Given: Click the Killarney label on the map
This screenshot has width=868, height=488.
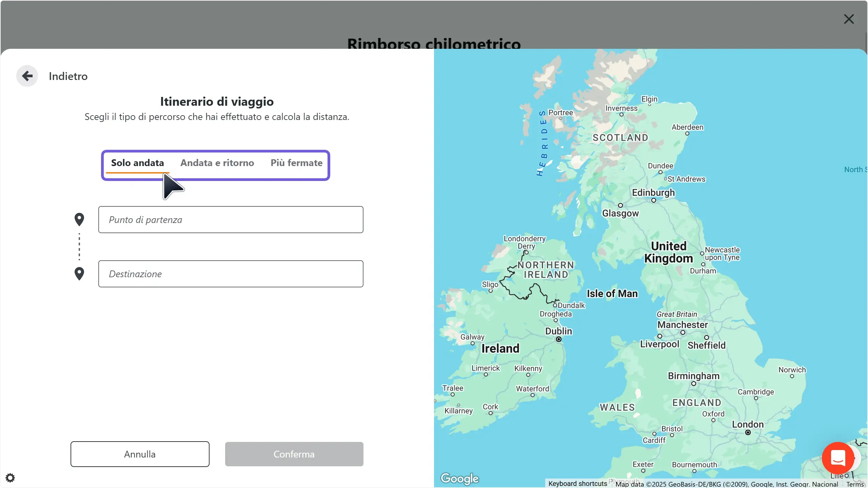Looking at the screenshot, I should 458,411.
